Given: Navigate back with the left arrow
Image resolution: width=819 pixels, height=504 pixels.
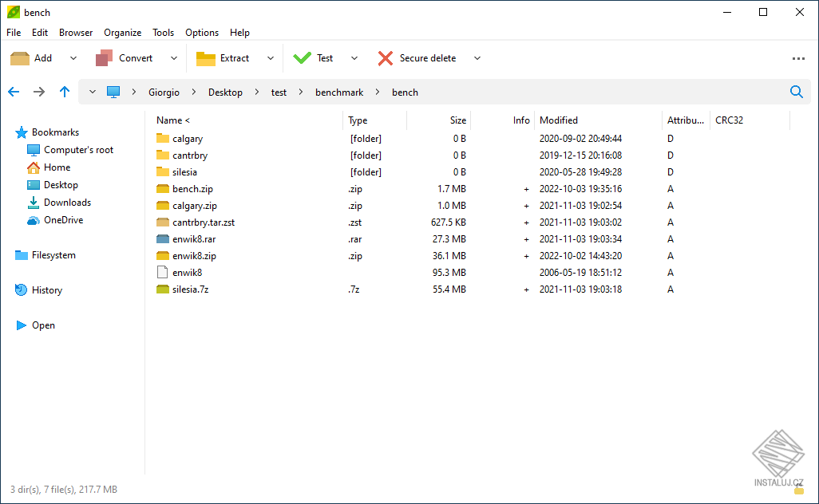Looking at the screenshot, I should [14, 92].
